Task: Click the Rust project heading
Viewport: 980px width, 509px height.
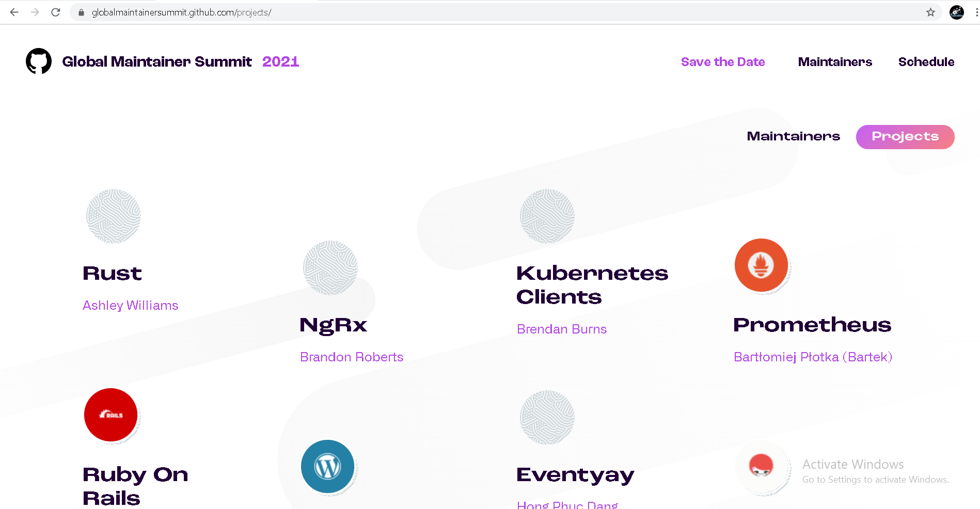Action: (x=112, y=273)
